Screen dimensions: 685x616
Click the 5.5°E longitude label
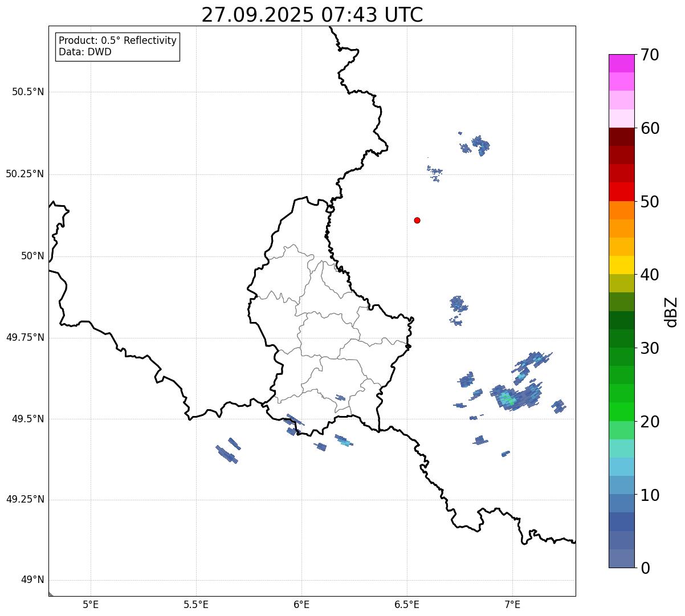click(x=196, y=605)
